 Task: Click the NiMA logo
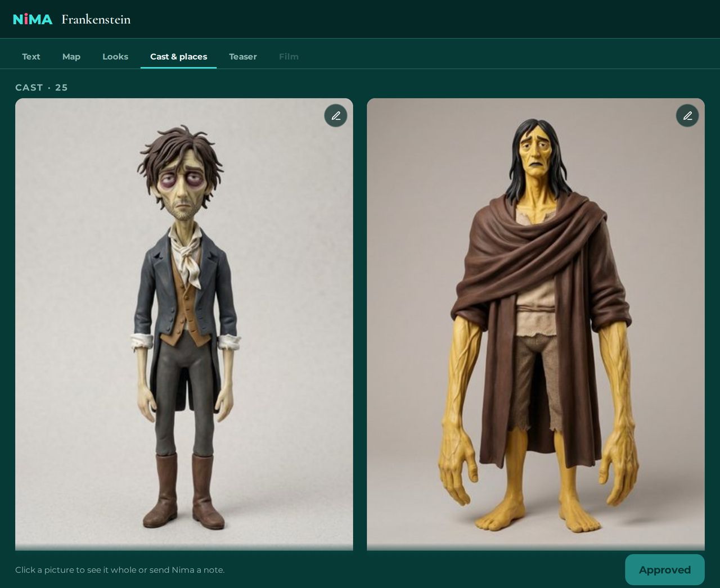33,20
